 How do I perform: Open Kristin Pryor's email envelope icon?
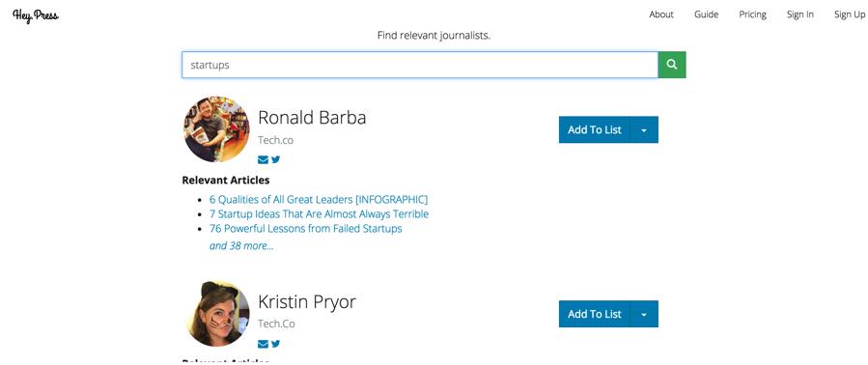pyautogui.click(x=263, y=344)
